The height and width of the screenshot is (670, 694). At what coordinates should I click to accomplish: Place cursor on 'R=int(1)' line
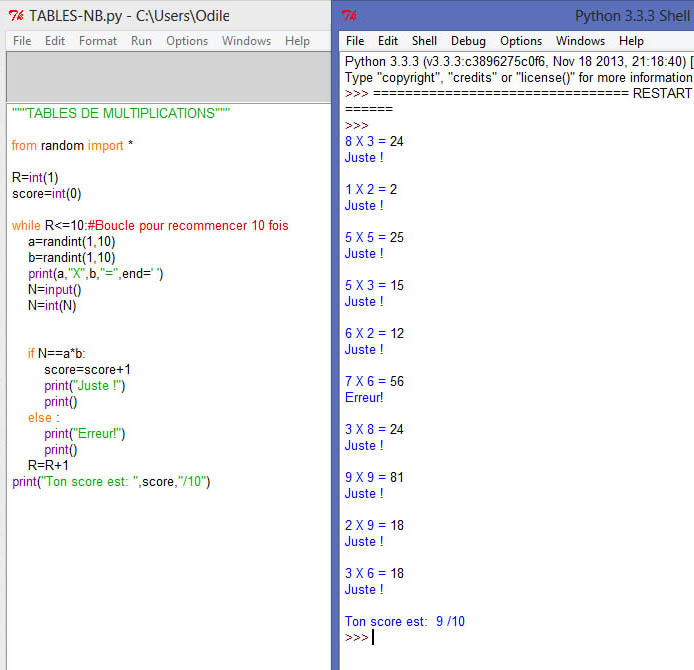coord(35,177)
